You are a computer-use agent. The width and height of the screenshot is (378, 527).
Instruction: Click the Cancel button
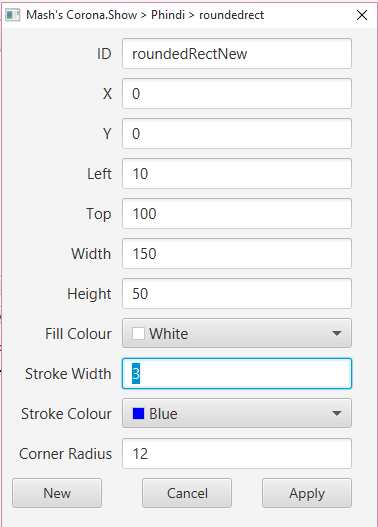point(187,493)
